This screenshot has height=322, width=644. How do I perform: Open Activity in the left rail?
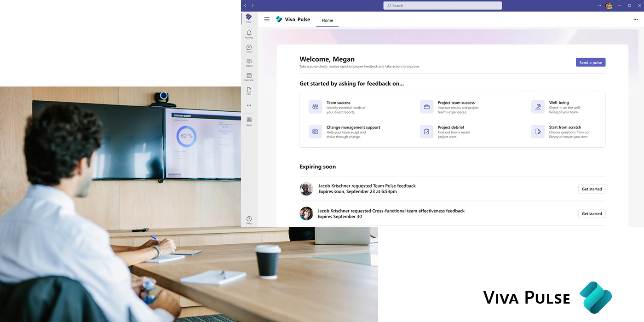tap(249, 34)
